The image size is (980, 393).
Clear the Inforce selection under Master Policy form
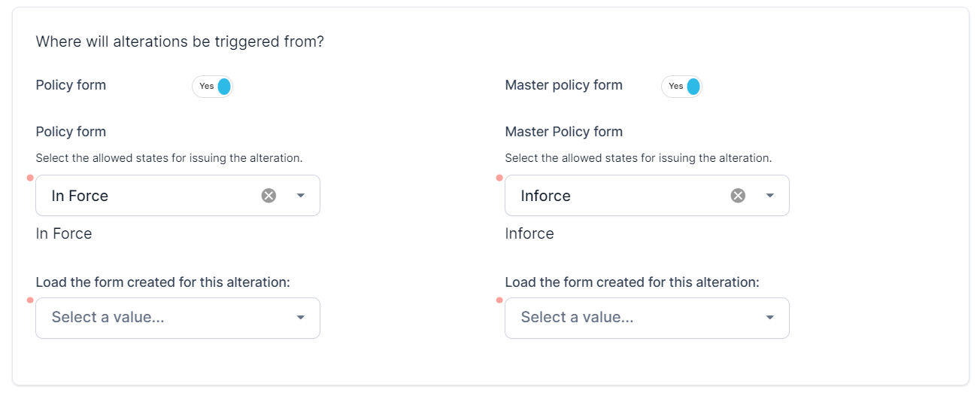point(738,196)
